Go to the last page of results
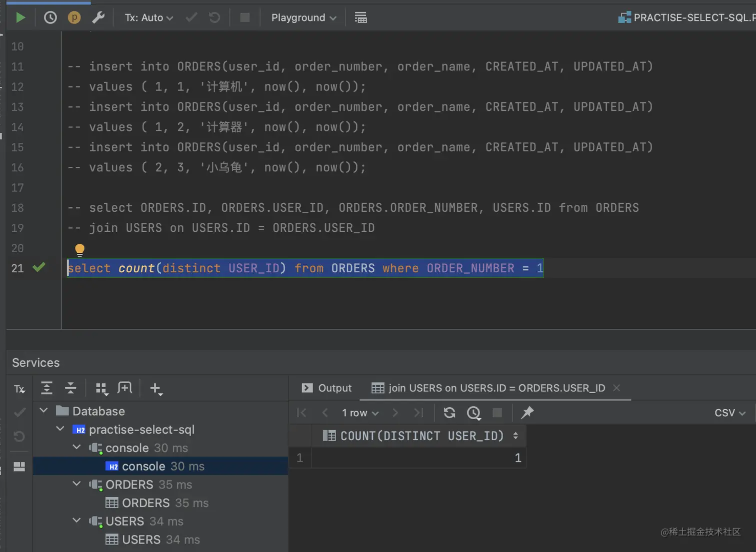The height and width of the screenshot is (552, 756). click(418, 413)
